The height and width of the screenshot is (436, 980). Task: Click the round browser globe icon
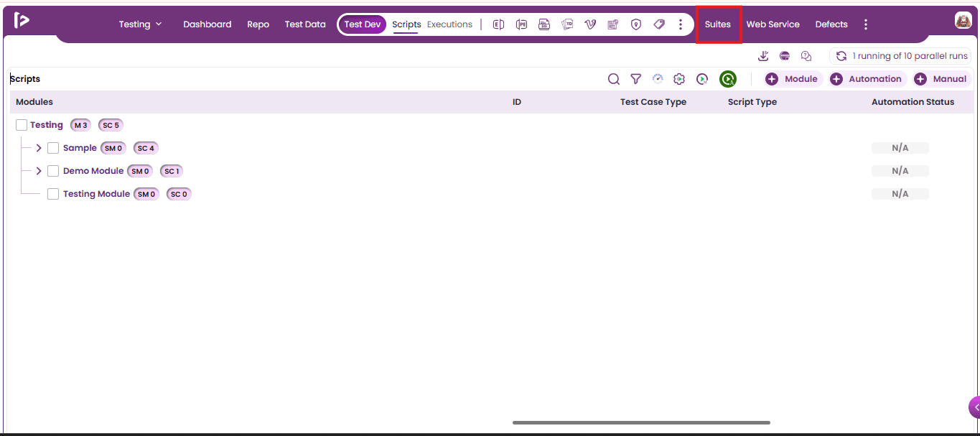[785, 56]
